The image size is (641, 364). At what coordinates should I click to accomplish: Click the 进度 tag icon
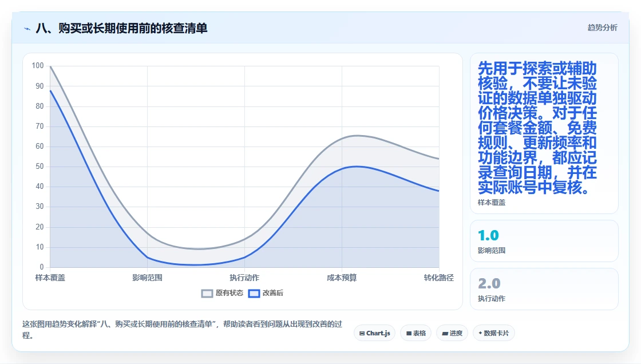click(445, 333)
